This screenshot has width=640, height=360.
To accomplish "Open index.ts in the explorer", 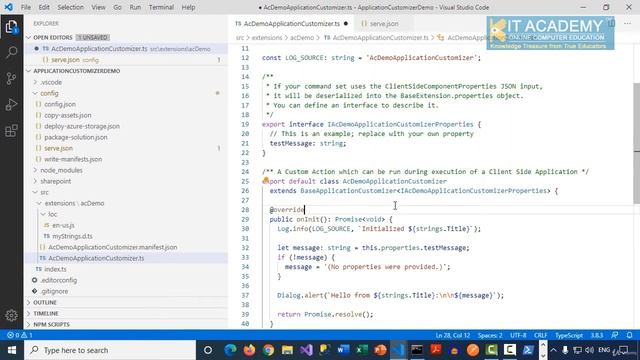I will (55, 269).
